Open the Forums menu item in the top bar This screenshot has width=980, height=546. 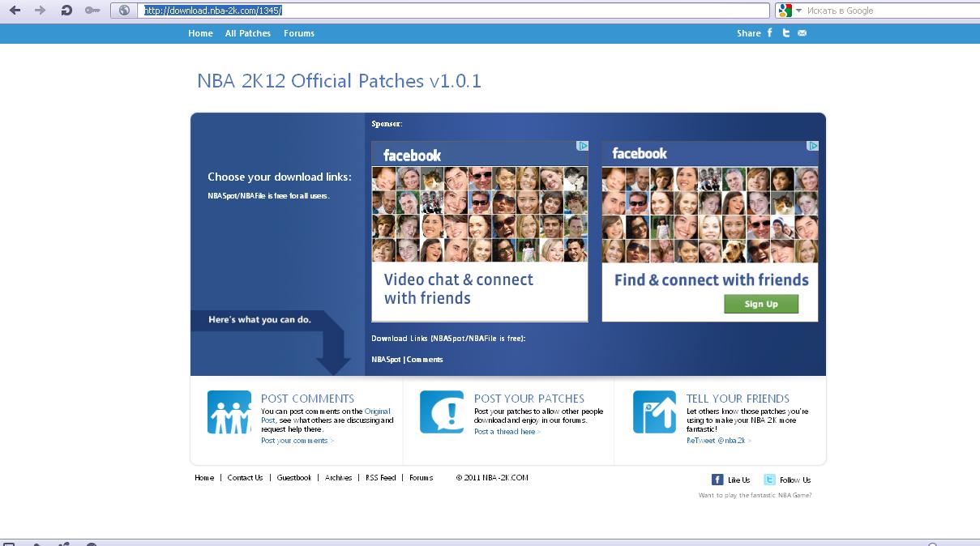point(299,33)
